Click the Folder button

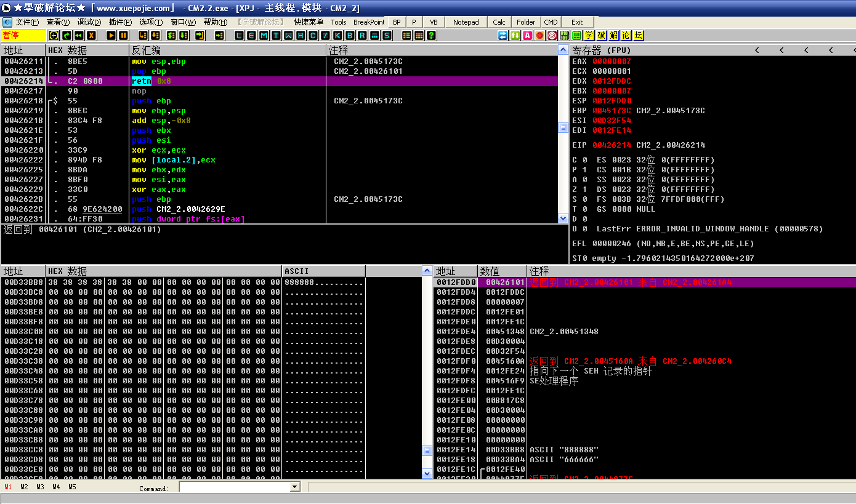click(x=526, y=22)
